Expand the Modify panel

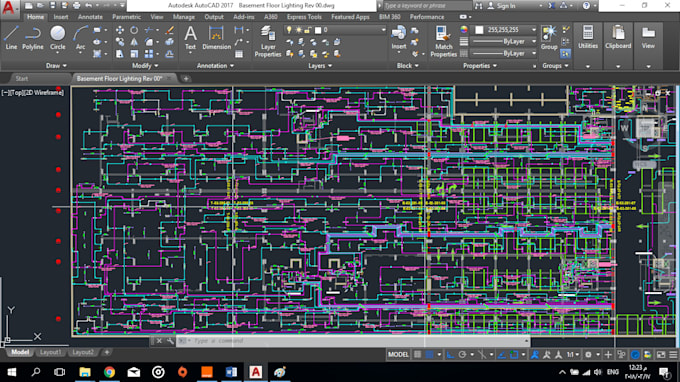coord(145,66)
